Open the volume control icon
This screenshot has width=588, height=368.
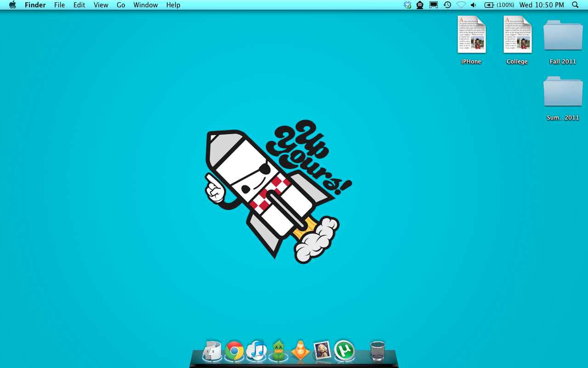pos(474,5)
